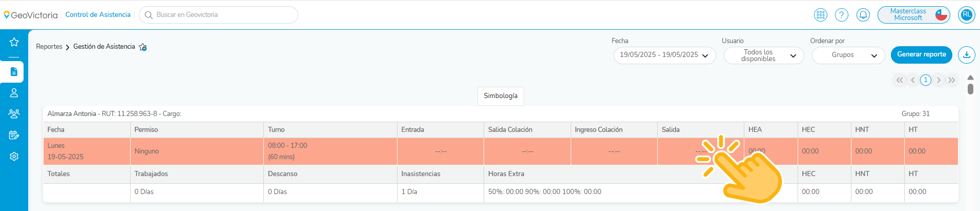This screenshot has width=980, height=211.
Task: Open the Simbología tab
Action: click(x=501, y=96)
